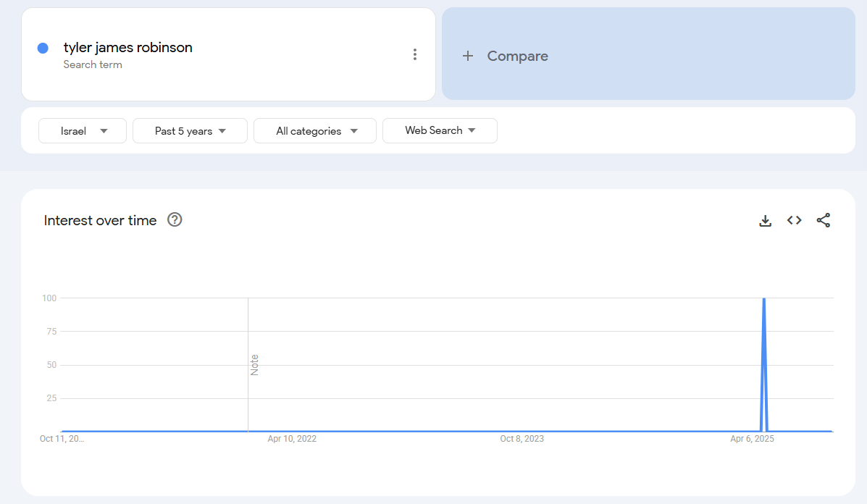Viewport: 867px width, 504px height.
Task: Download the Interest over time CSV
Action: pyautogui.click(x=766, y=220)
